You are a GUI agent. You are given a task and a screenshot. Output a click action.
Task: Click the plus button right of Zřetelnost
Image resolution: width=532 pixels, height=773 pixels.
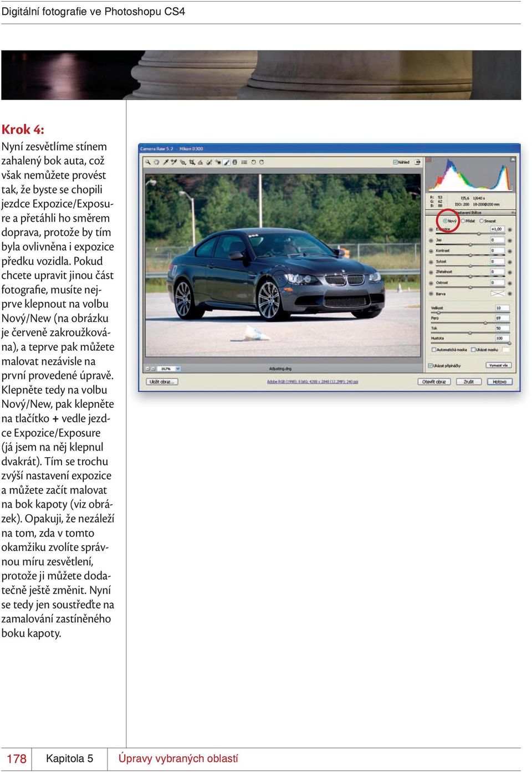click(x=510, y=272)
